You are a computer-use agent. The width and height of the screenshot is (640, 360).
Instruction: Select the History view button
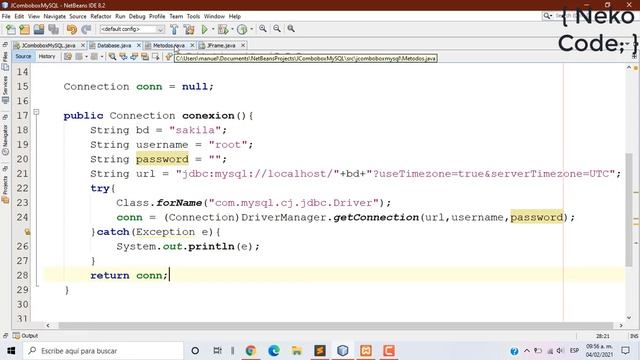point(47,57)
